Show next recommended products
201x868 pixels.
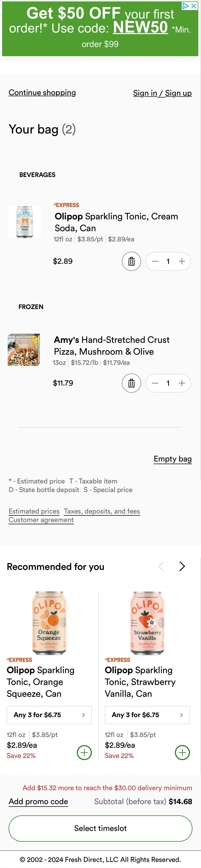pos(182,566)
